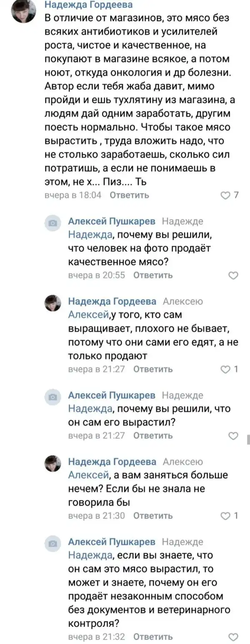The height and width of the screenshot is (644, 250).
Task: Open Алексей's camera placeholder avatar at 20:55 comment
Action: click(53, 223)
